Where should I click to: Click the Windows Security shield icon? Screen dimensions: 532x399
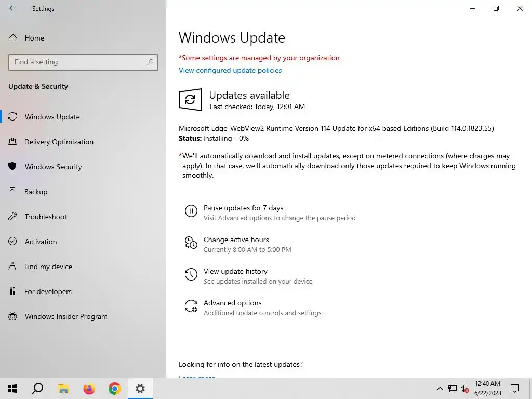tap(12, 166)
